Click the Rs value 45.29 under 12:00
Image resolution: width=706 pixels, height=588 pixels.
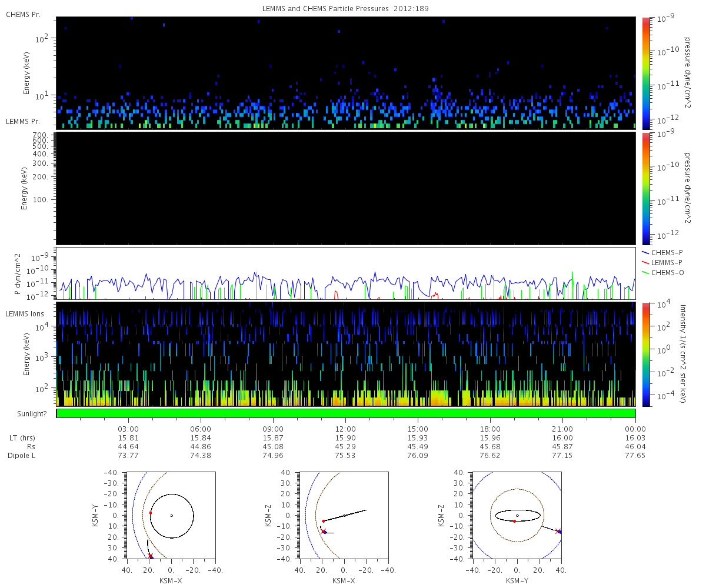coord(345,447)
